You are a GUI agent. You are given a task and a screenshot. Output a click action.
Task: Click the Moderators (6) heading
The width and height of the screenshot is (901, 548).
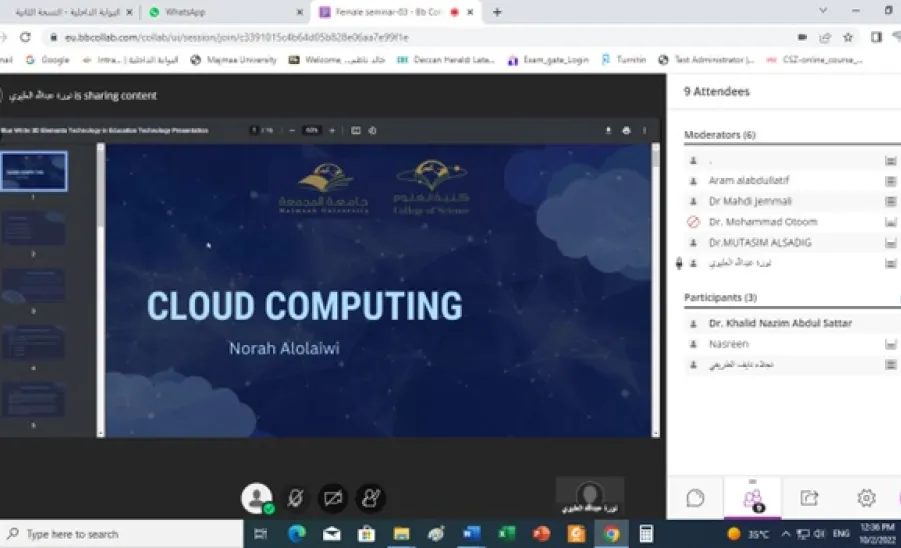click(719, 135)
